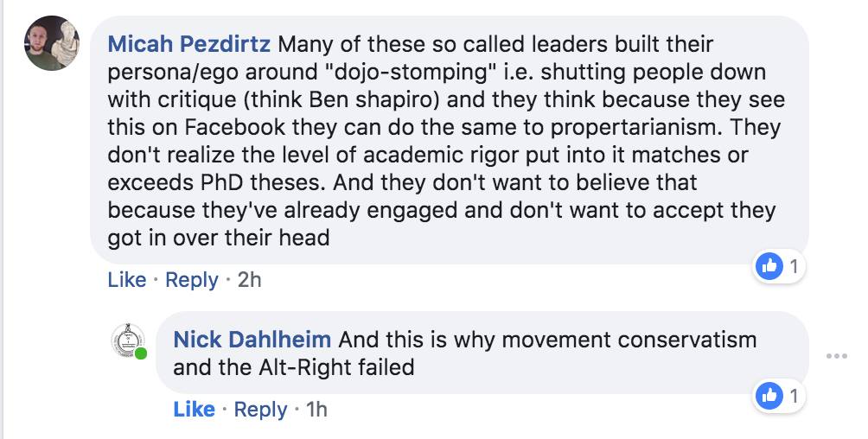This screenshot has width=868, height=439.
Task: Reply to Micah Pezdirtz's comment
Action: click(191, 280)
